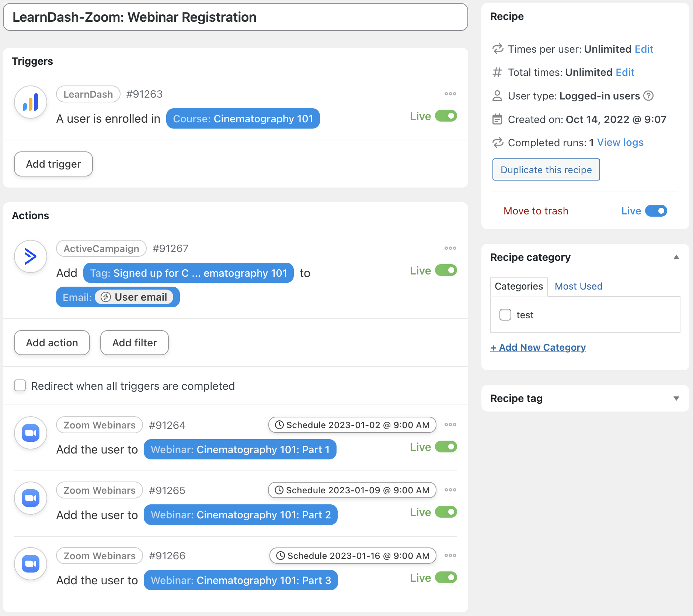Open the Course: Cinematography 101 selector
Screen dimensions: 693x616
point(243,119)
